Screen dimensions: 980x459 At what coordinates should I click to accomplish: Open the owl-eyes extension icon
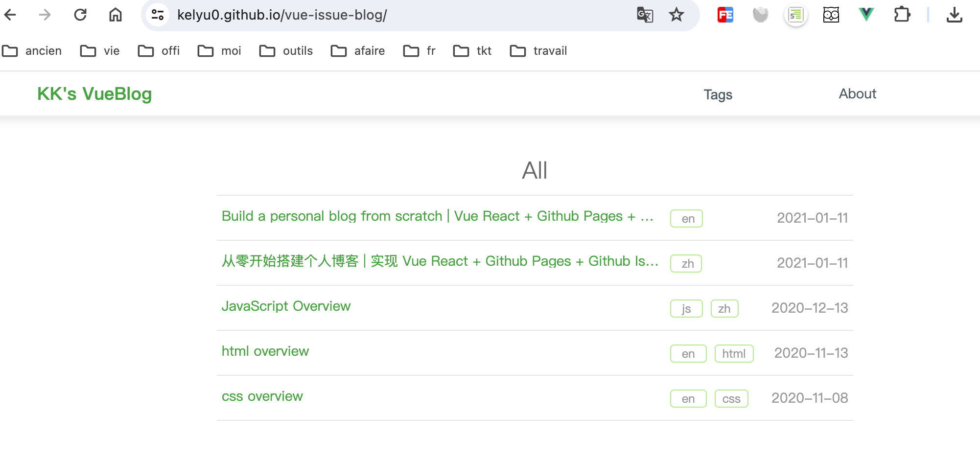coord(831,15)
